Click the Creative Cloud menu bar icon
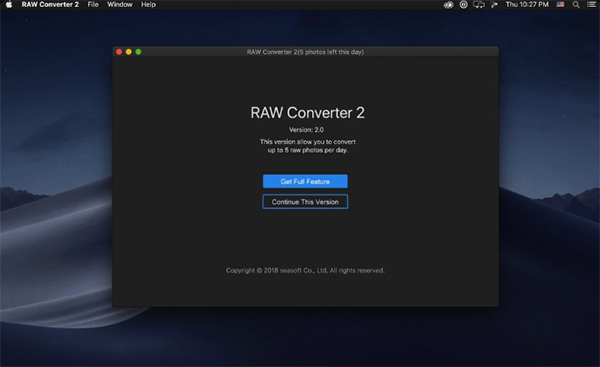600x367 pixels. click(448, 5)
